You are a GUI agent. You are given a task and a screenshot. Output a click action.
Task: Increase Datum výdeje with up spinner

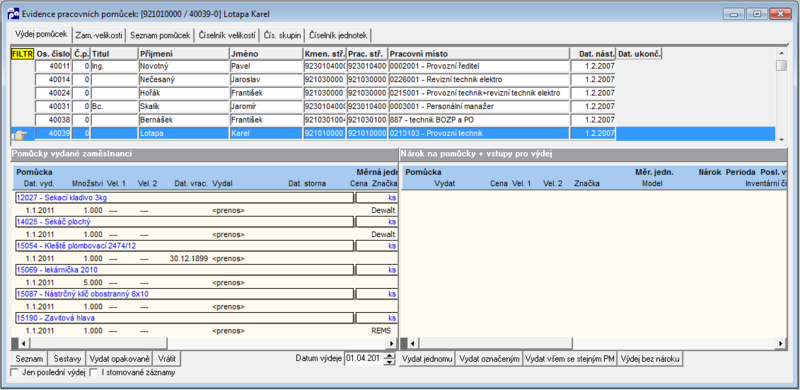389,356
